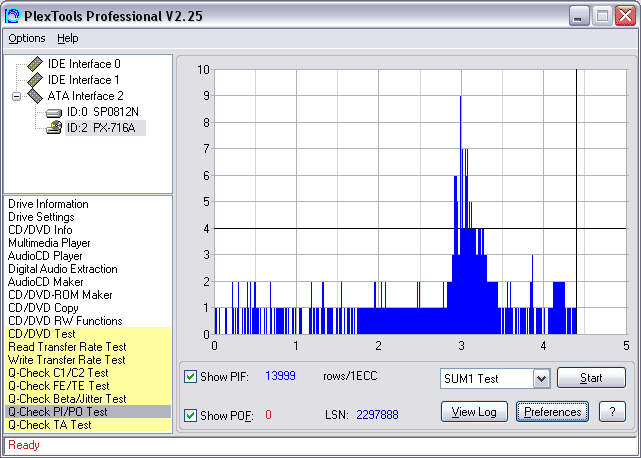
Task: Click the ATA Interface 2 chip icon
Action: [35, 96]
